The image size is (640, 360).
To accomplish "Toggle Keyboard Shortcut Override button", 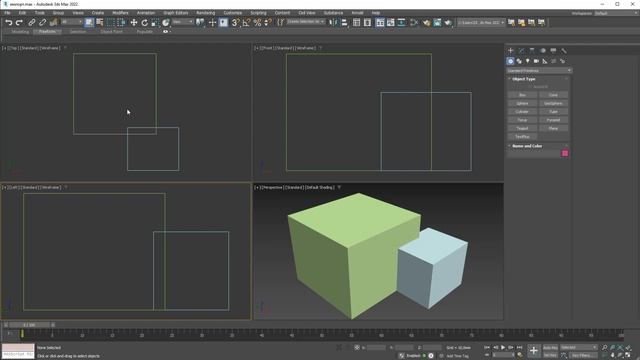I will point(223,22).
